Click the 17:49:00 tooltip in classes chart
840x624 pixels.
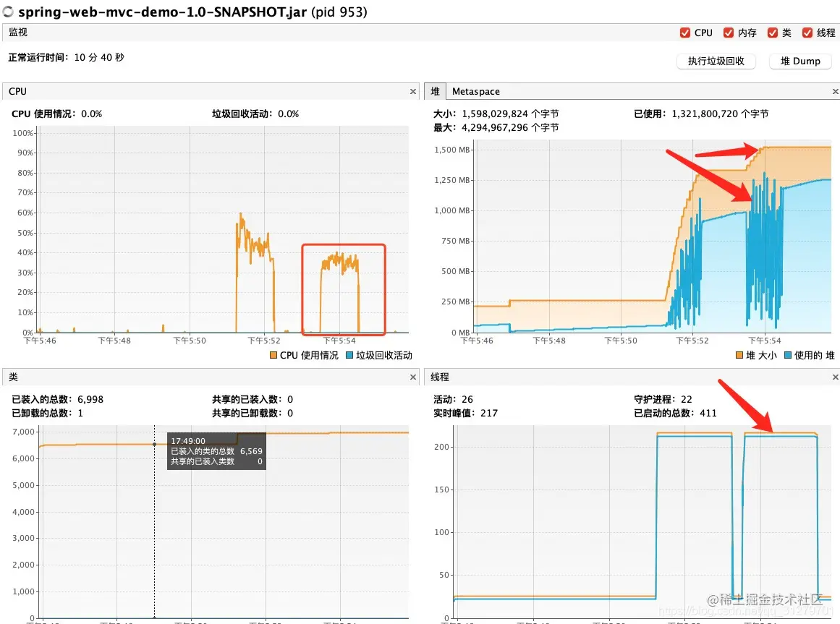(x=216, y=451)
